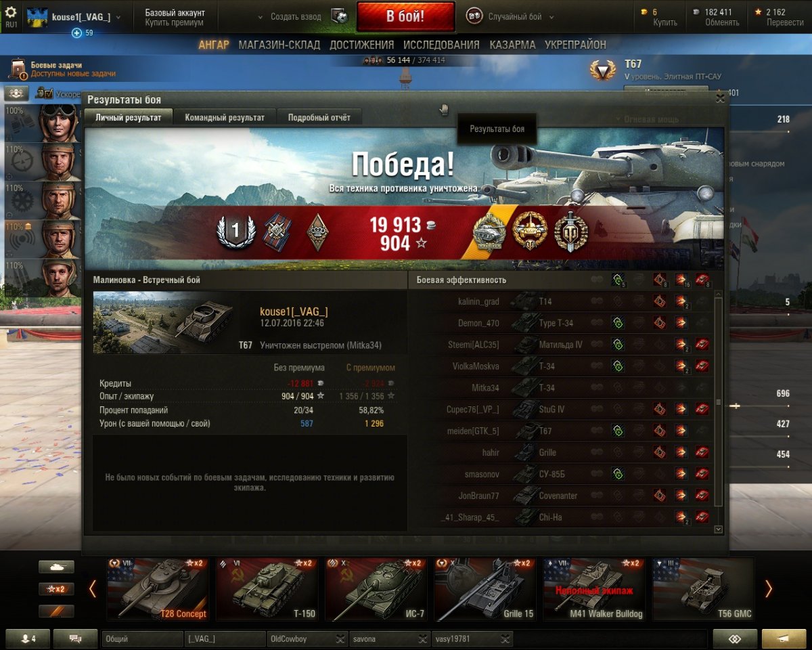812x650 pixels.
Task: Click the swords battle hero medal
Action: click(x=570, y=232)
